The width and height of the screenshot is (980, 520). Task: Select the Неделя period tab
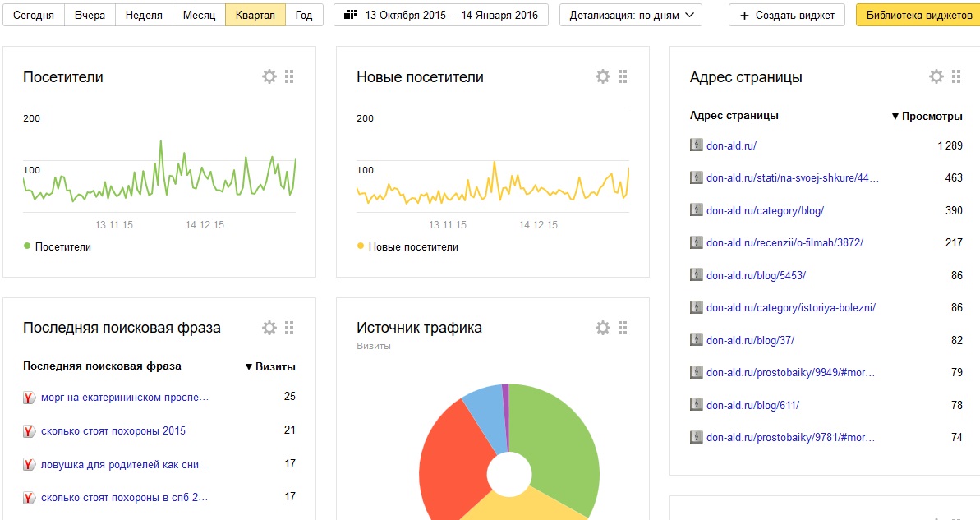(144, 15)
